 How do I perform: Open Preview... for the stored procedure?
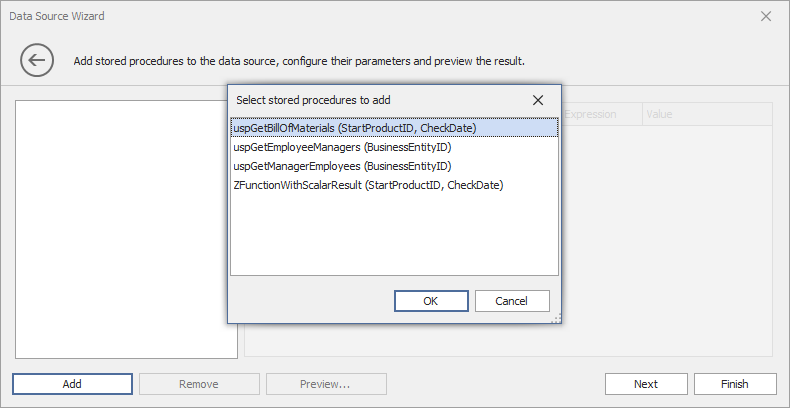tap(325, 384)
